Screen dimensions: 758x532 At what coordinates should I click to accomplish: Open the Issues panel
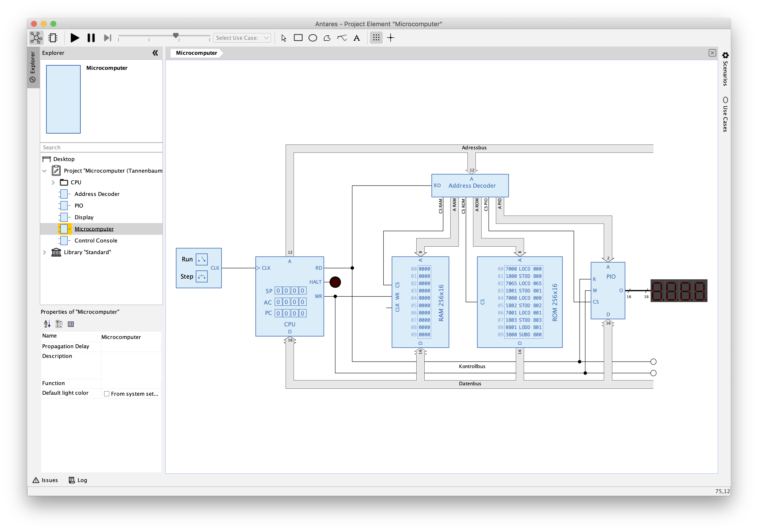[45, 480]
